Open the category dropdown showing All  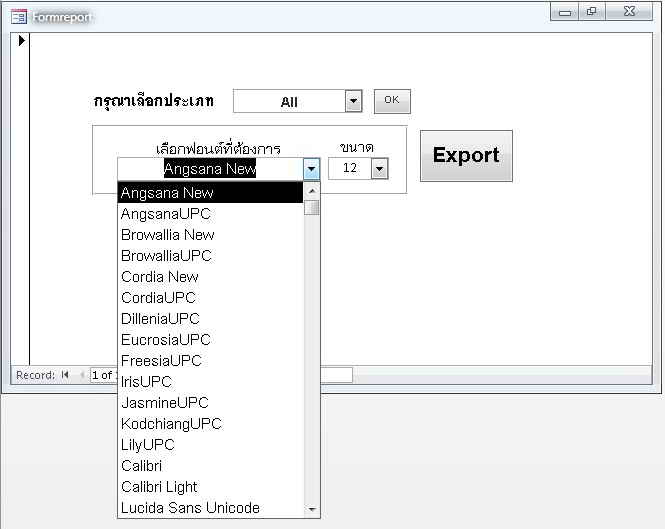(x=353, y=101)
